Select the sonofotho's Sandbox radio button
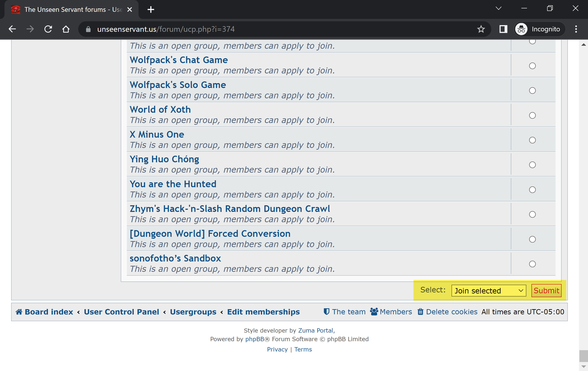 tap(532, 264)
